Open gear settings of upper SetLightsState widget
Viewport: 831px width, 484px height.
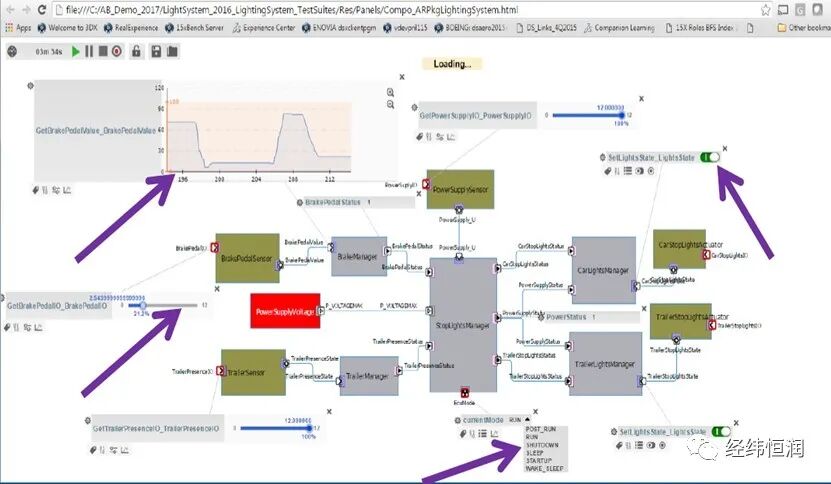pyautogui.click(x=603, y=157)
